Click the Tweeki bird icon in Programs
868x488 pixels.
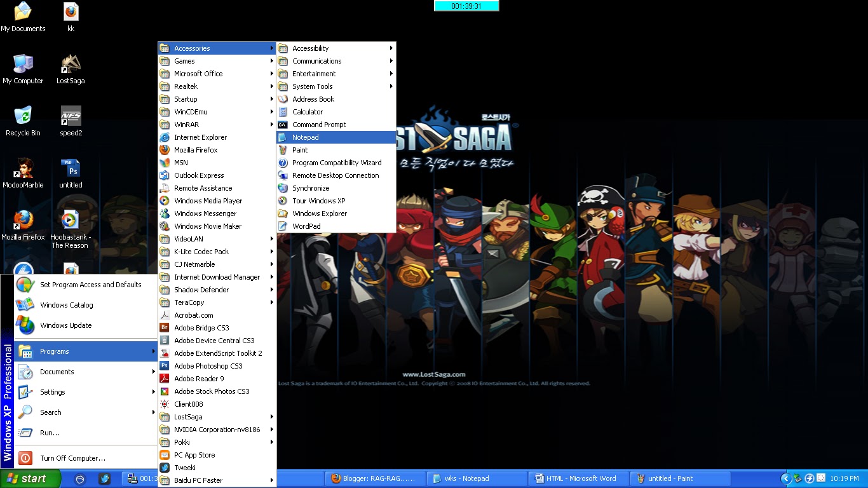click(165, 468)
